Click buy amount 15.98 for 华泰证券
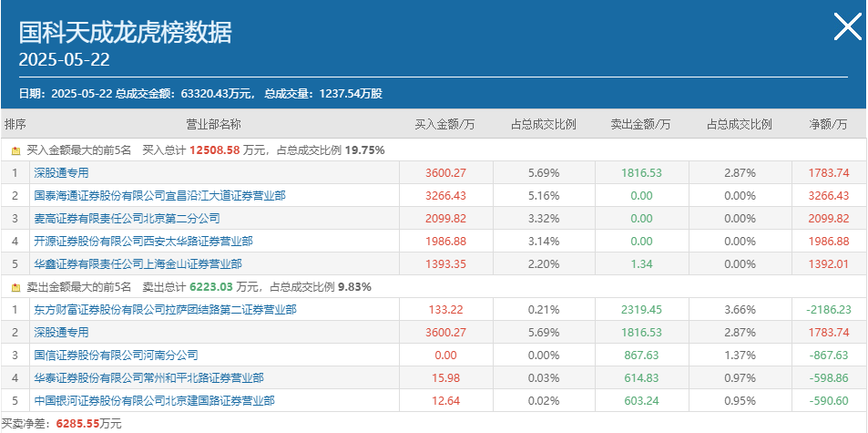The height and width of the screenshot is (433, 868). coord(445,378)
